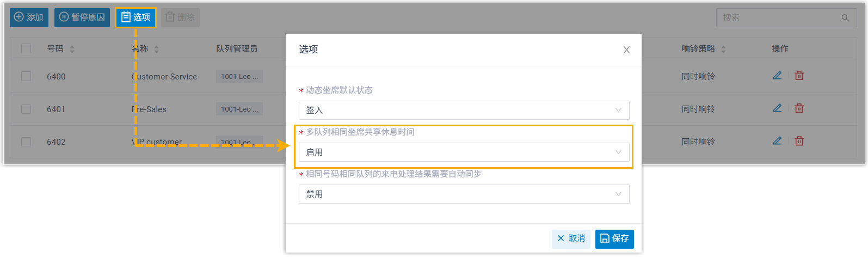Viewport: 868px width, 258px height.
Task: Edit queue 6402 with the pencil icon
Action: pyautogui.click(x=777, y=141)
